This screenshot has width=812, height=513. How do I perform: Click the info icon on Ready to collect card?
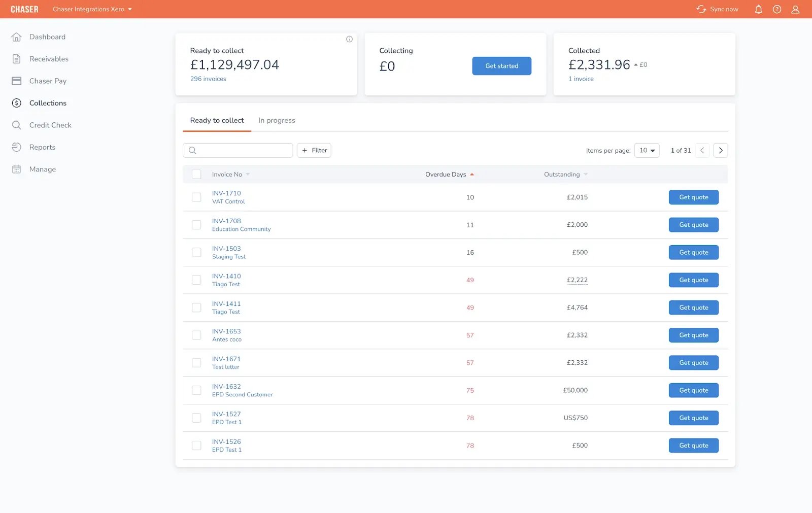pos(349,39)
